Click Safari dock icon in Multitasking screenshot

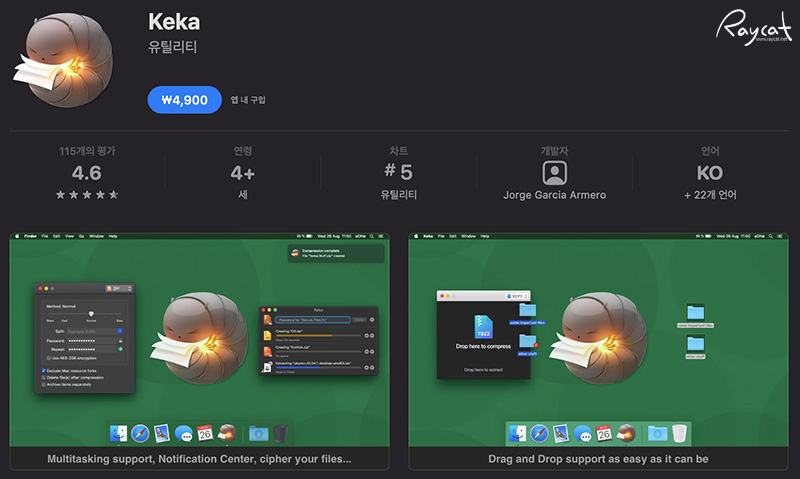(140, 434)
